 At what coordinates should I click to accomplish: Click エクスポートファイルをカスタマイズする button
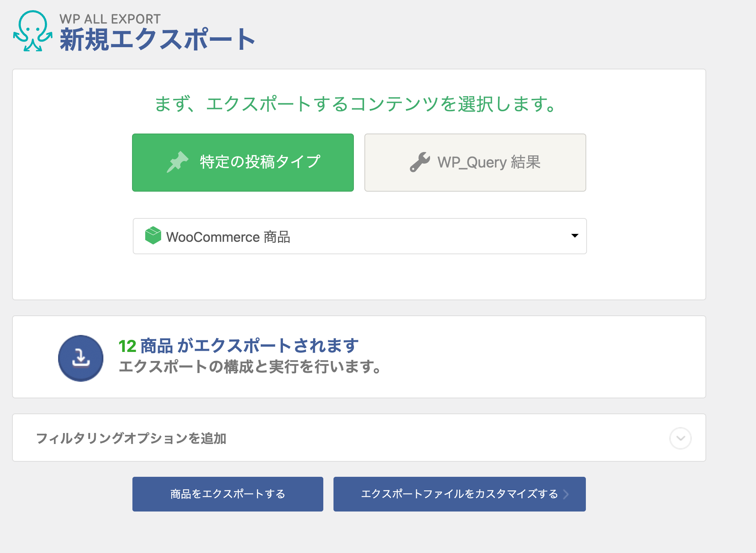(x=459, y=494)
